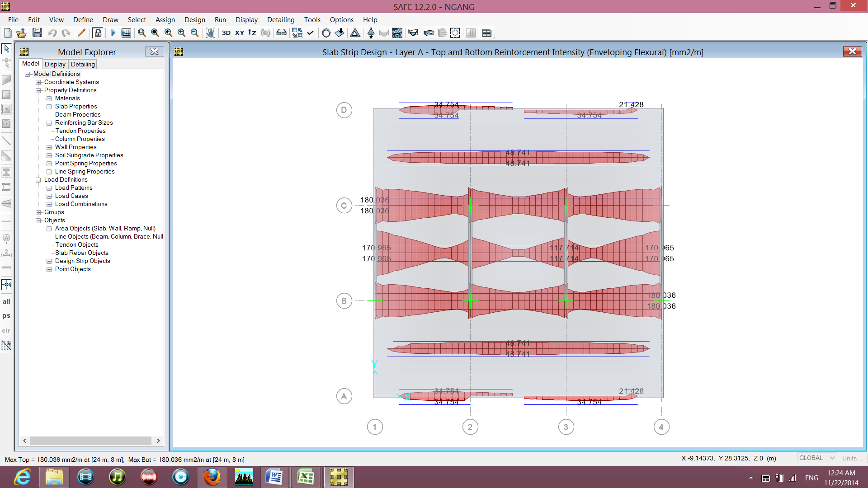Select the Pan hand tool
Screen dimensions: 868x488
pos(210,33)
